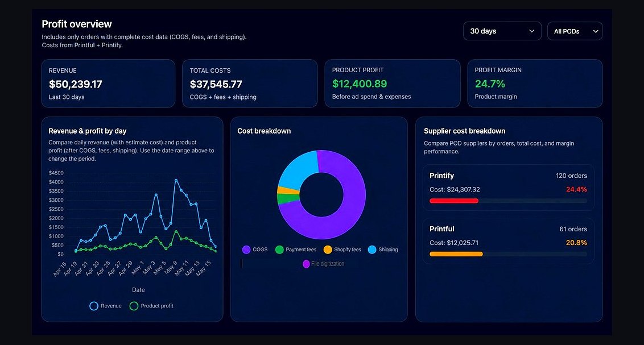Screen dimensions: 644x345
Task: Click the Cost breakdown card title
Action: (x=264, y=131)
